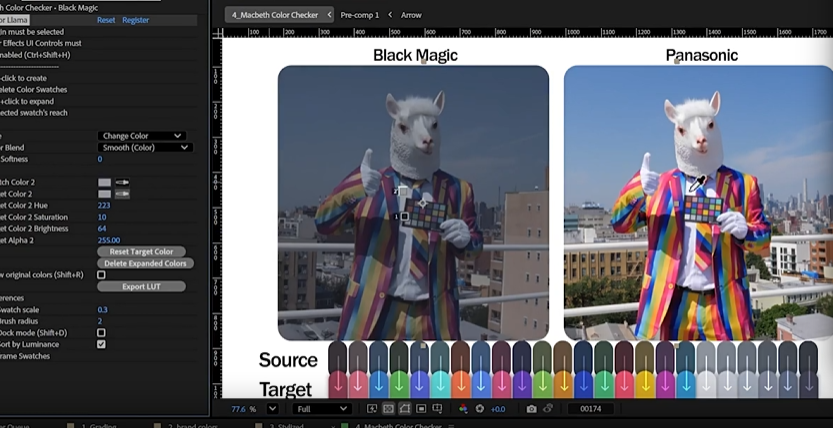Go to Pre-comp 1 in breadcrumb
Screen dimensions: 833x428
coord(360,15)
